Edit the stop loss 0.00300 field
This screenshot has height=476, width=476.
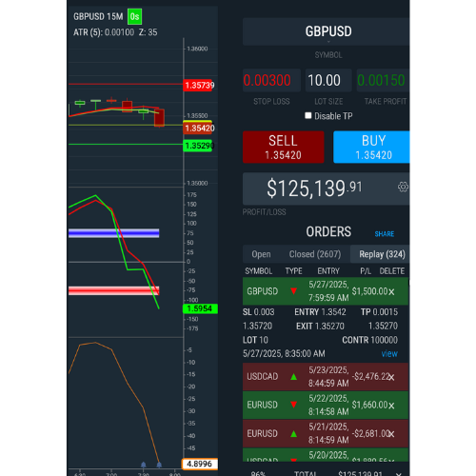(271, 80)
